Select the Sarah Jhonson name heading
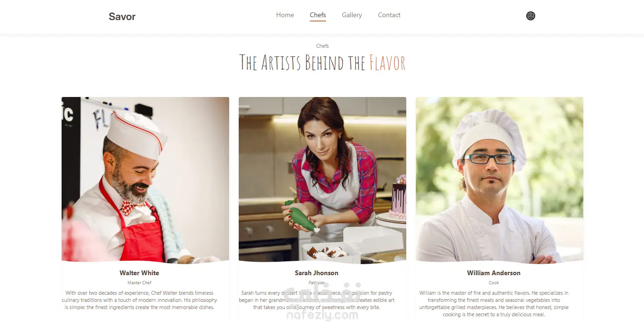Viewport: 644px width, 322px height. click(317, 273)
